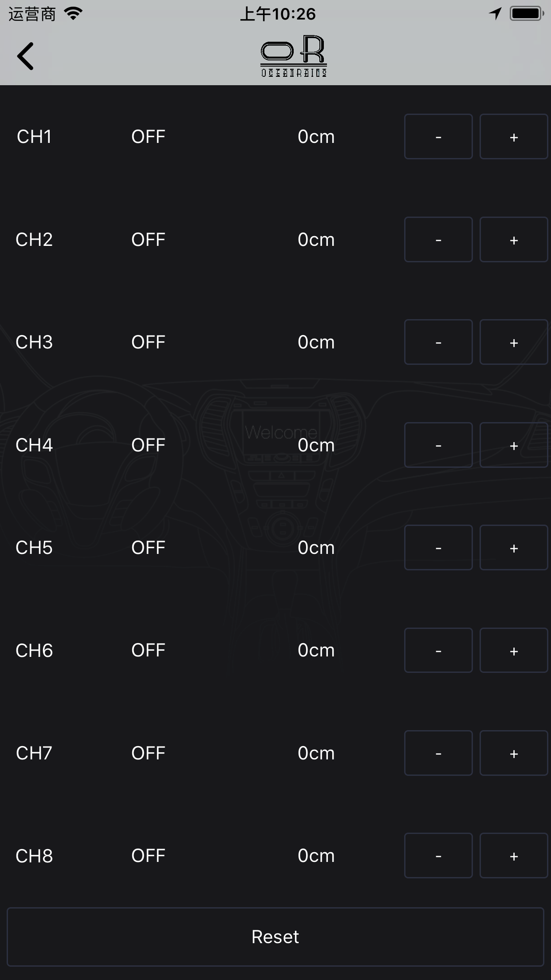Viewport: 551px width, 980px height.
Task: Tap the CH7 minus button
Action: click(x=438, y=753)
